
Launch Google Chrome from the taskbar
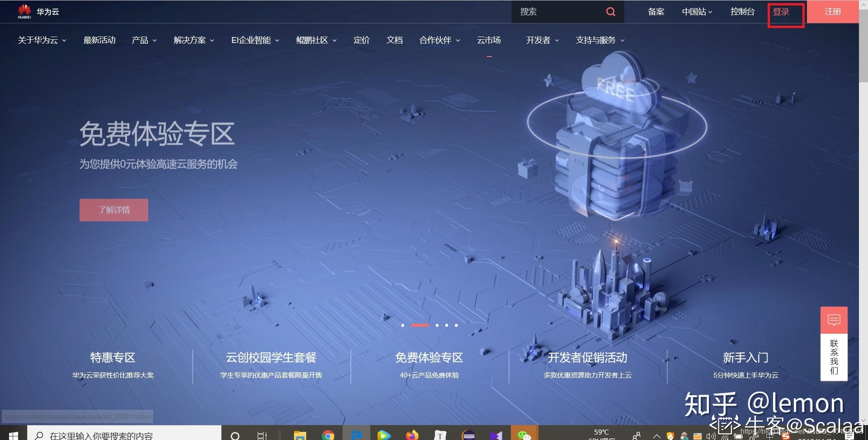coord(328,435)
